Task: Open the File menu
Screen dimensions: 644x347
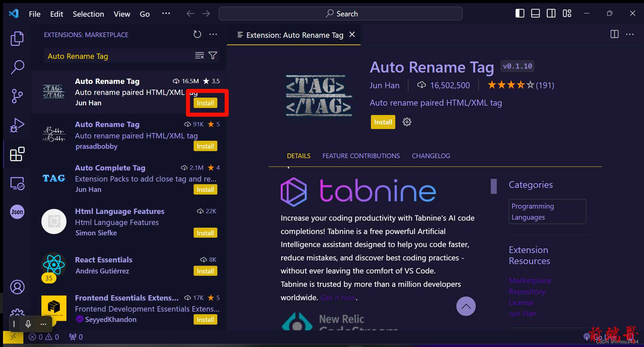Action: 35,14
